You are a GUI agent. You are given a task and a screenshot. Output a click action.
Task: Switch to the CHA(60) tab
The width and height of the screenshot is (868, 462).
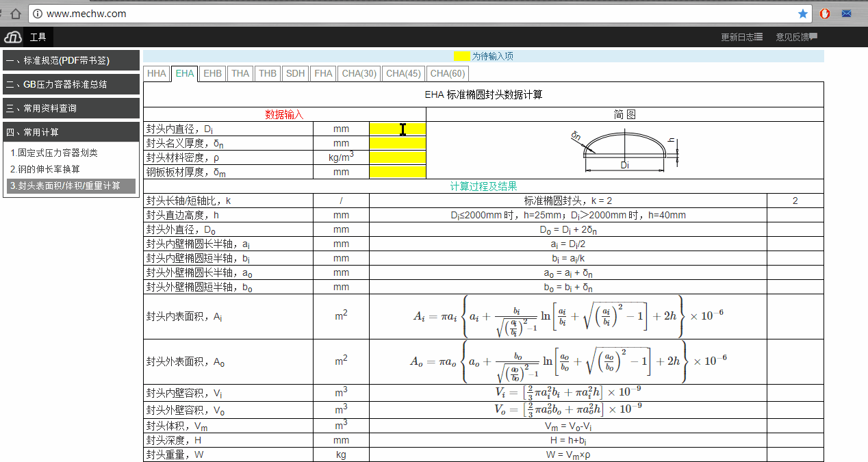point(448,73)
